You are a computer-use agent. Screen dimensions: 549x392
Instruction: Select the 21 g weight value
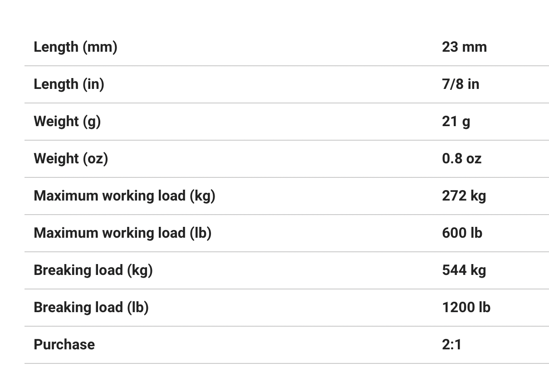click(456, 121)
